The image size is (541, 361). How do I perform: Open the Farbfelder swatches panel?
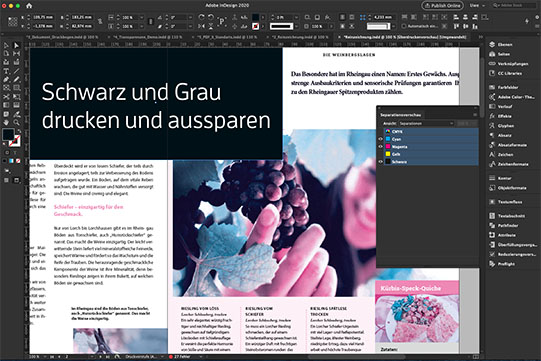coord(504,87)
